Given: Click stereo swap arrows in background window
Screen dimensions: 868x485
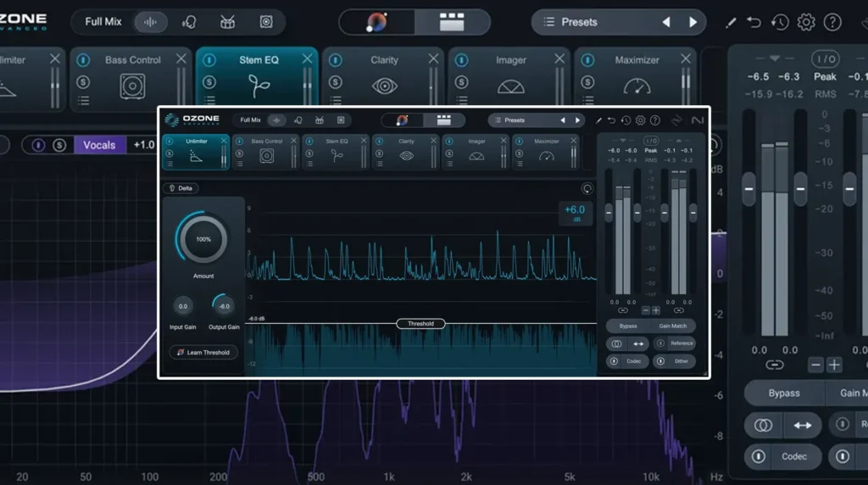Looking at the screenshot, I should [803, 425].
